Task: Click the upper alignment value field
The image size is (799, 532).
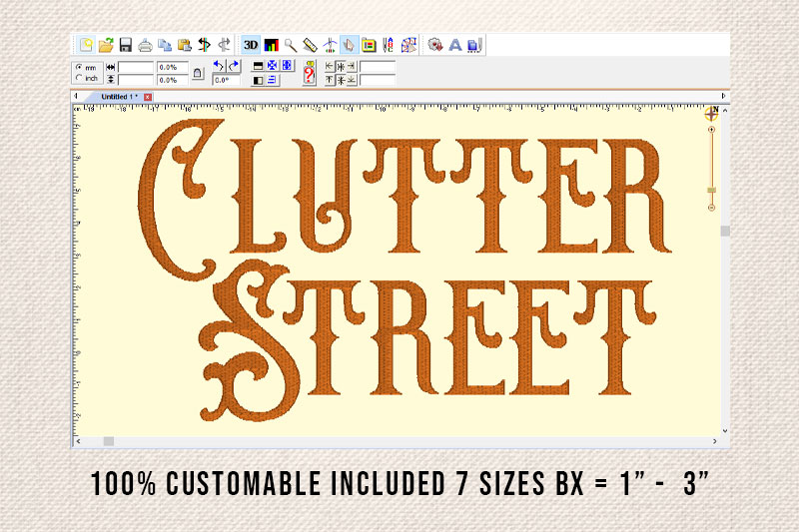Action: click(x=378, y=67)
